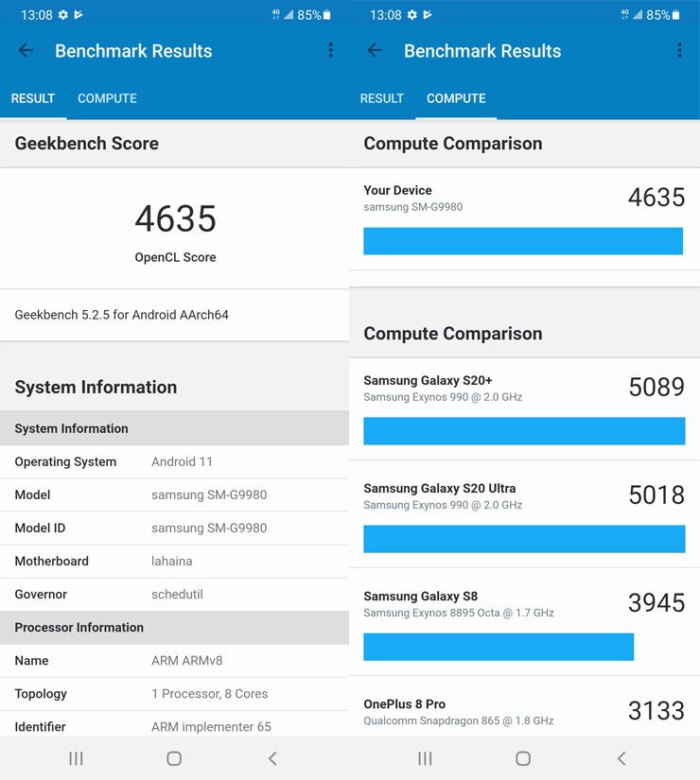This screenshot has width=700, height=780.
Task: Tap signal strength icon in left status bar
Action: click(289, 15)
